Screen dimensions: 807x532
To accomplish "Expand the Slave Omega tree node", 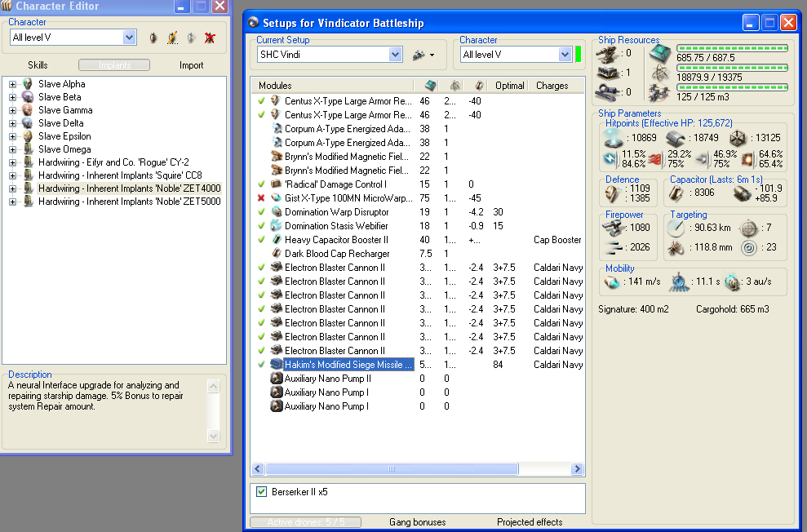I will coord(12,149).
